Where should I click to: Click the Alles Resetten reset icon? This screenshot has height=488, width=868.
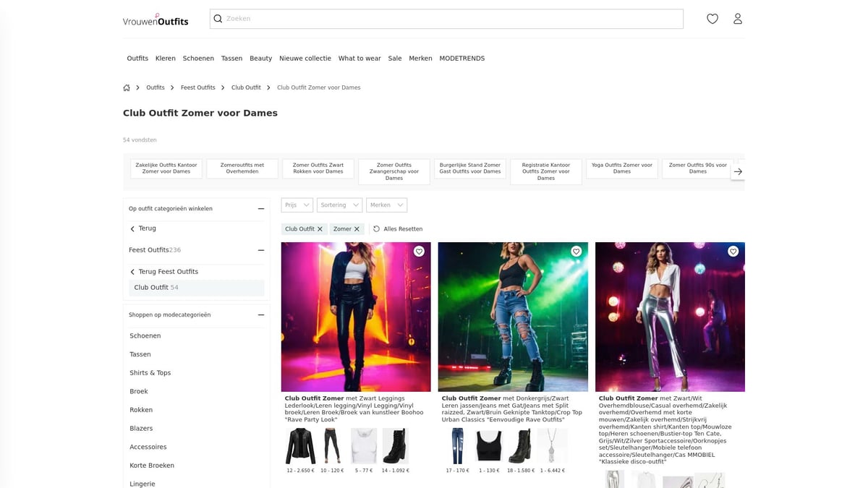[x=375, y=228]
